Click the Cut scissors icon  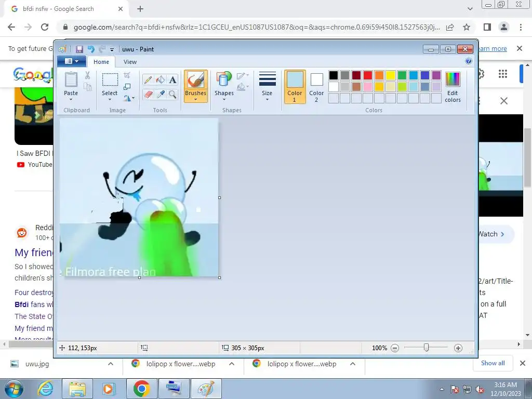87,75
